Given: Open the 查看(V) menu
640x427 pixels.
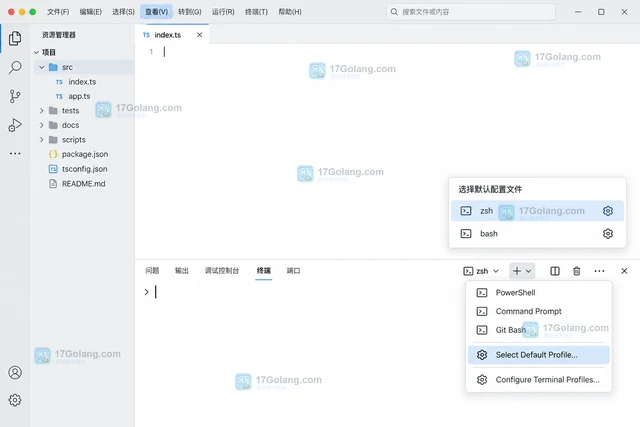Looking at the screenshot, I should click(x=156, y=12).
